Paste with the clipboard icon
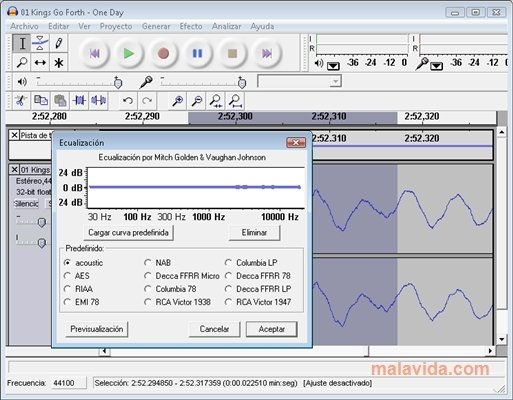The image size is (513, 400). click(x=60, y=100)
